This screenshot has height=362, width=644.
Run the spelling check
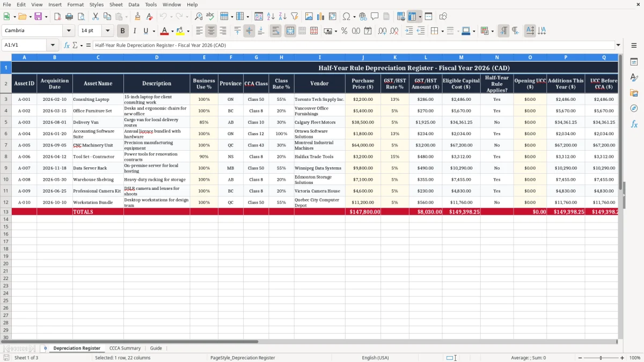(x=210, y=17)
